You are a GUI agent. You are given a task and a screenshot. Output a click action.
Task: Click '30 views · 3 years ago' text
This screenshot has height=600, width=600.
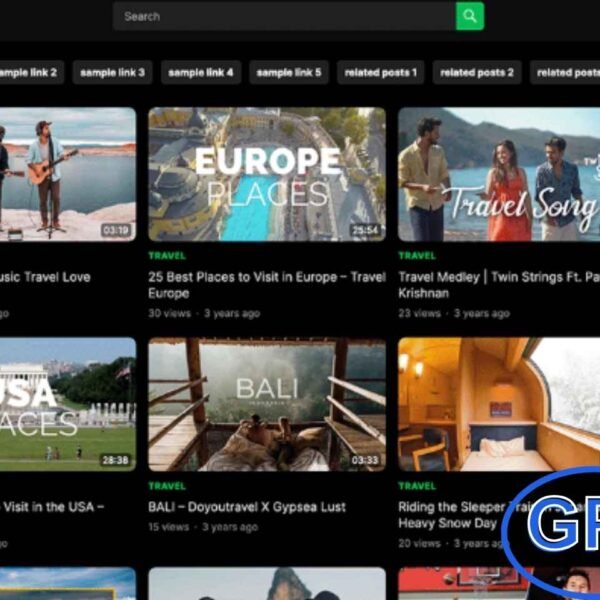pyautogui.click(x=204, y=313)
